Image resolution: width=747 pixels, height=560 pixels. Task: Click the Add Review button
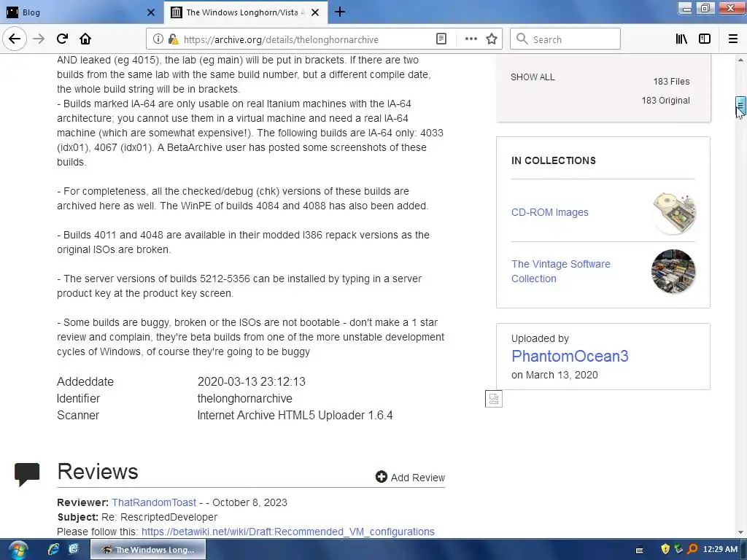[x=410, y=477]
